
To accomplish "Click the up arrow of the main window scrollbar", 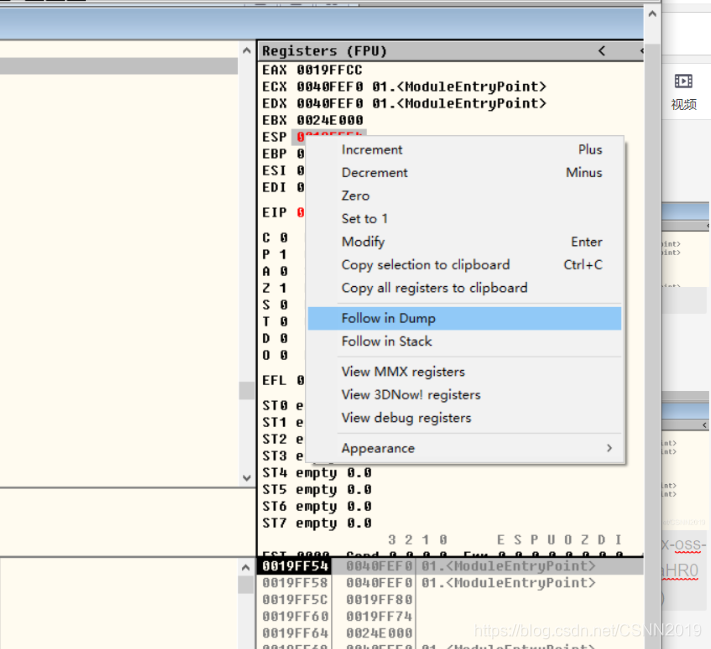I will click(x=652, y=14).
